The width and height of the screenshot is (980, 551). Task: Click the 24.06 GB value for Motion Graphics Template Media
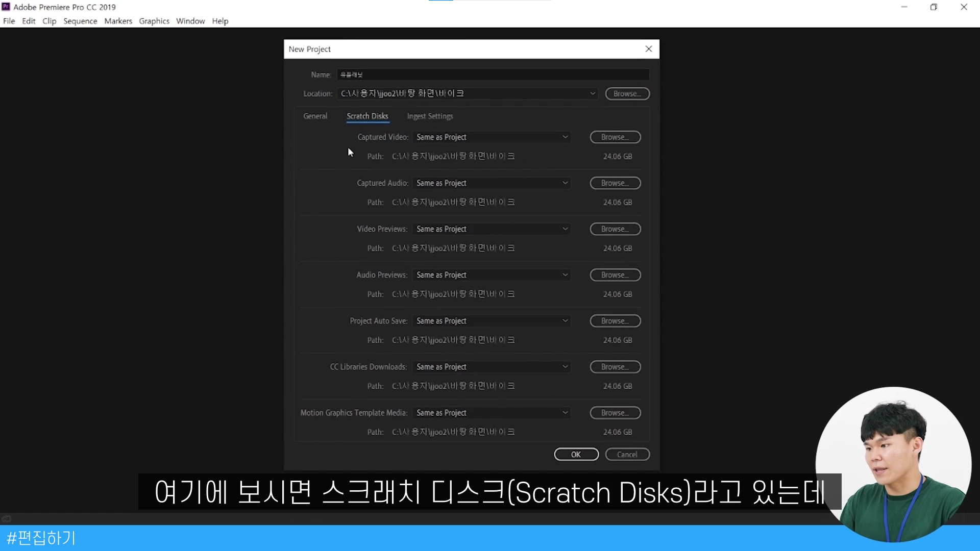(618, 432)
